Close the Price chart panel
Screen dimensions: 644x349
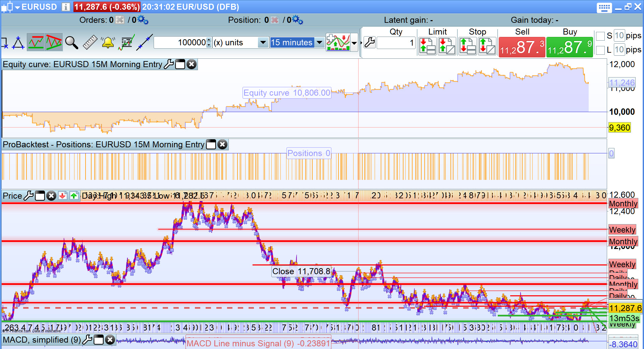pos(51,196)
